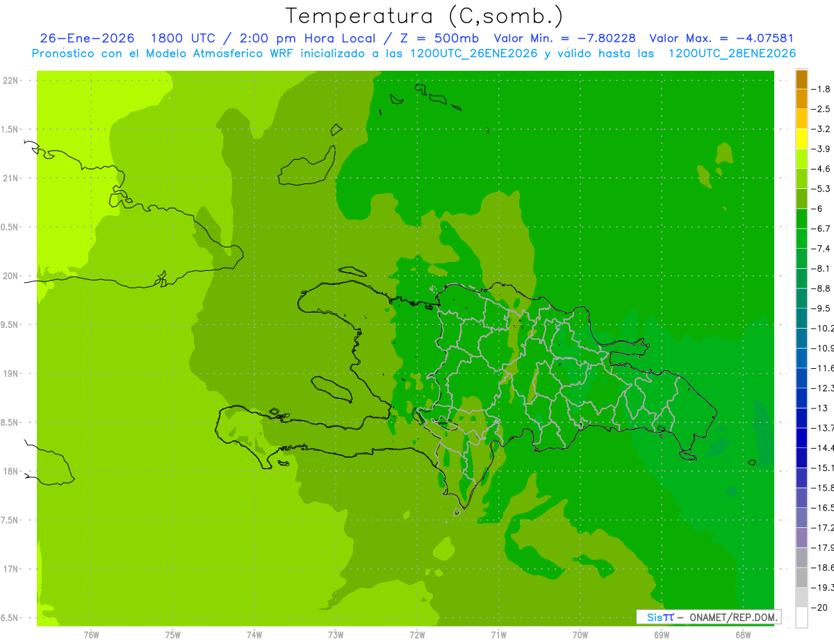Click the 'ONAMET/REP.DOM.' credit label
834x644 pixels.
[x=733, y=617]
